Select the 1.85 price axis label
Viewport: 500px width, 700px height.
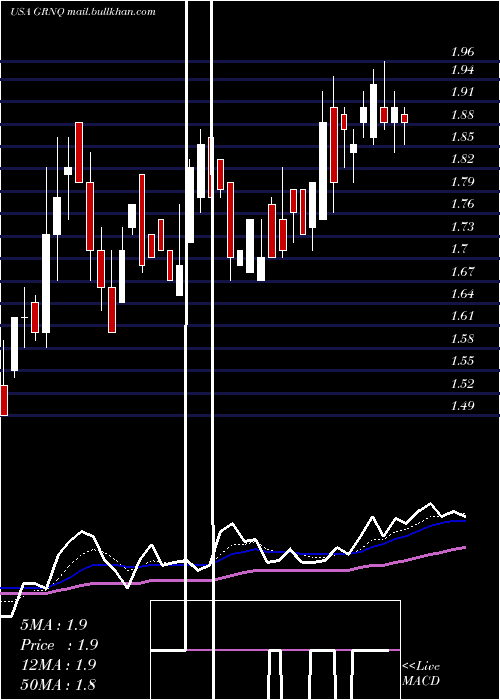coord(462,137)
